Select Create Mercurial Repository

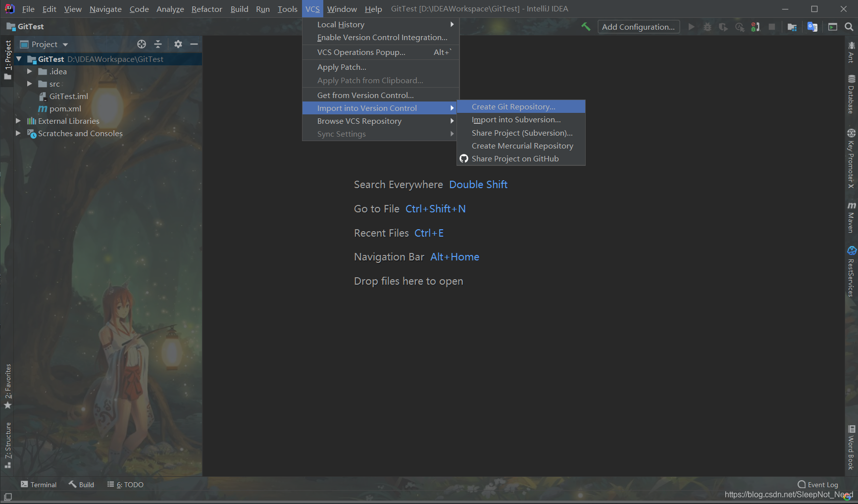[x=521, y=146]
